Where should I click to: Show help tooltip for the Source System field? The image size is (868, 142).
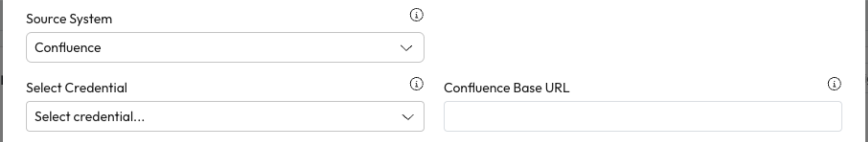point(416,15)
